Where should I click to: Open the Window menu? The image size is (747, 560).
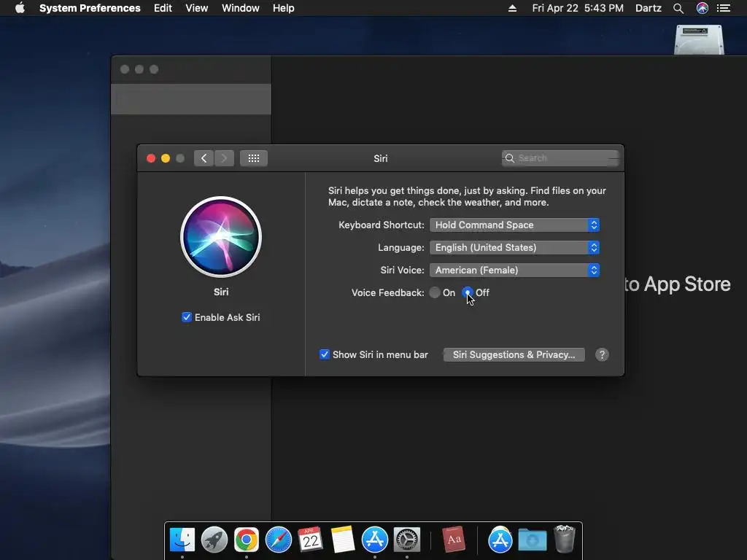241,8
